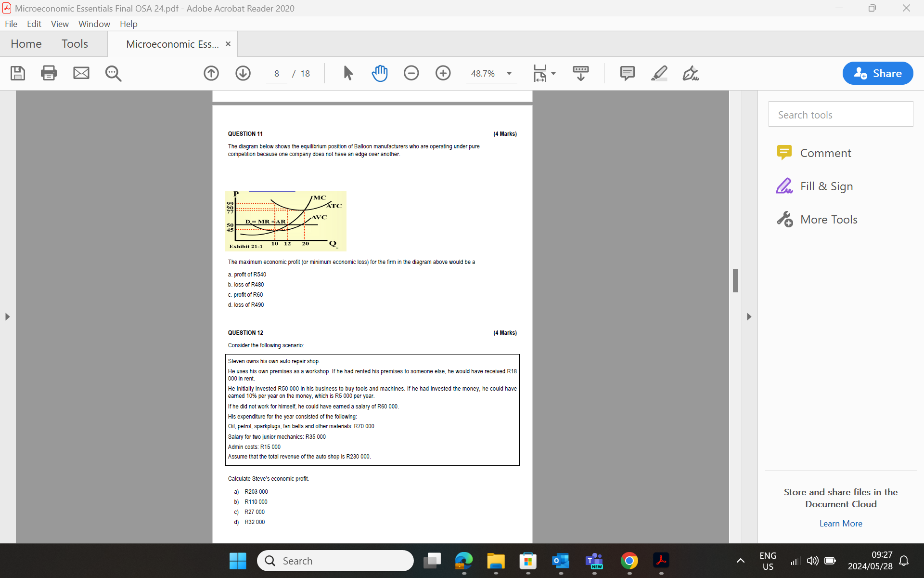This screenshot has height=578, width=924.
Task: Go to the next page
Action: pyautogui.click(x=243, y=73)
